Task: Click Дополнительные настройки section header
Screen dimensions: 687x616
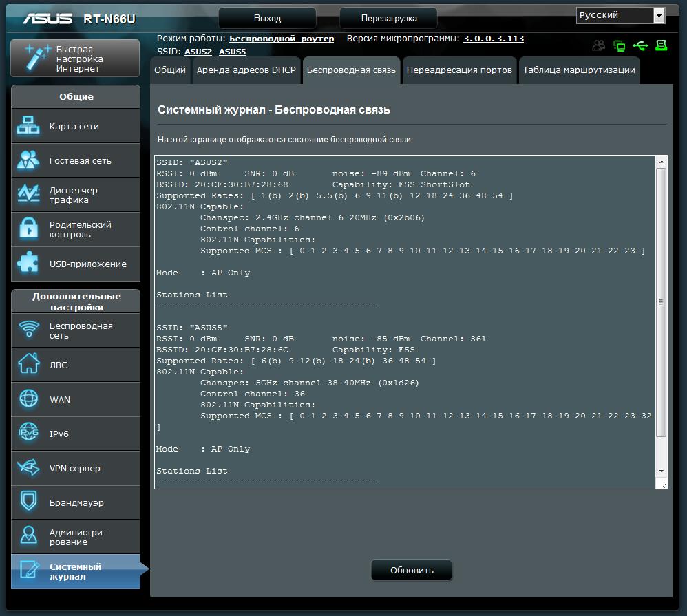Action: 76,301
